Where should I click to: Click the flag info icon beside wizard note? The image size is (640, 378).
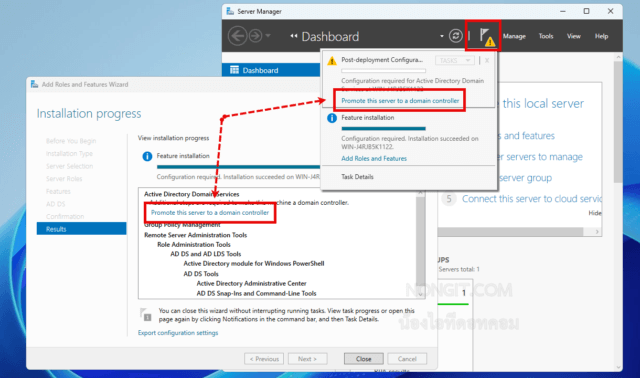coord(146,315)
